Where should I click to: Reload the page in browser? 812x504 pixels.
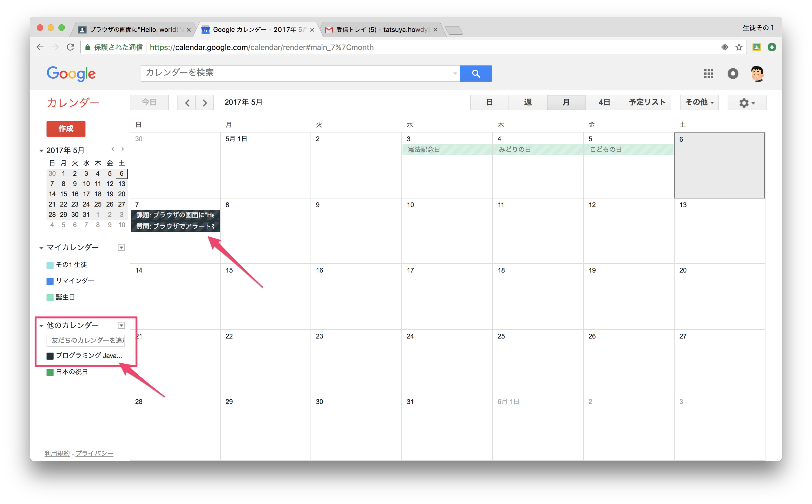[70, 47]
